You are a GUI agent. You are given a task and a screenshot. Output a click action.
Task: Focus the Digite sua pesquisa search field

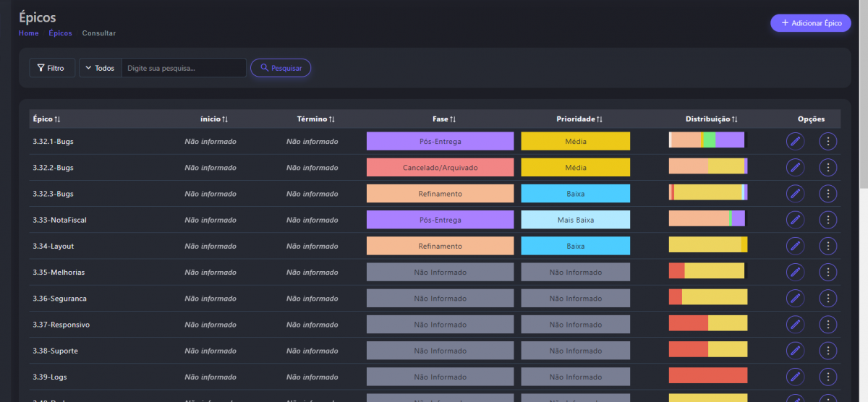tap(184, 68)
